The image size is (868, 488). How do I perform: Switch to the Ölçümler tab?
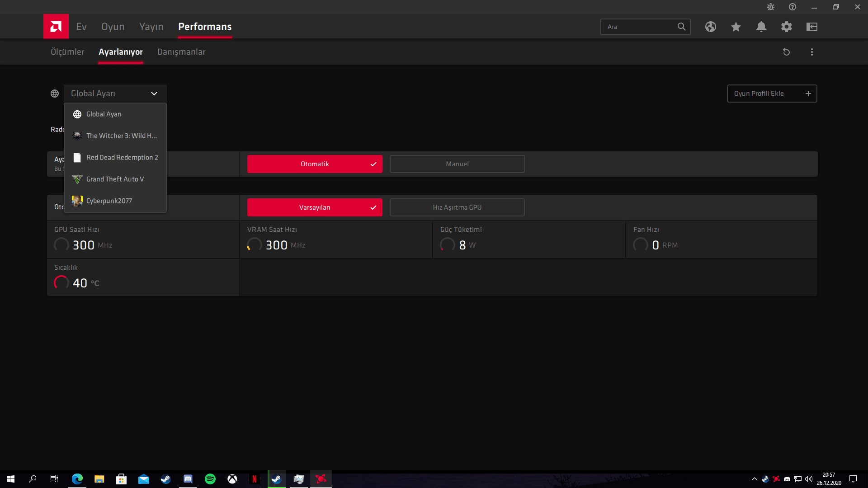click(x=67, y=52)
